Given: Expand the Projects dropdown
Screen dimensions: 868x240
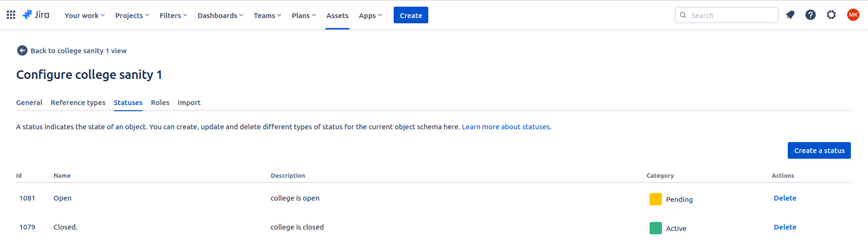Looking at the screenshot, I should tap(132, 16).
